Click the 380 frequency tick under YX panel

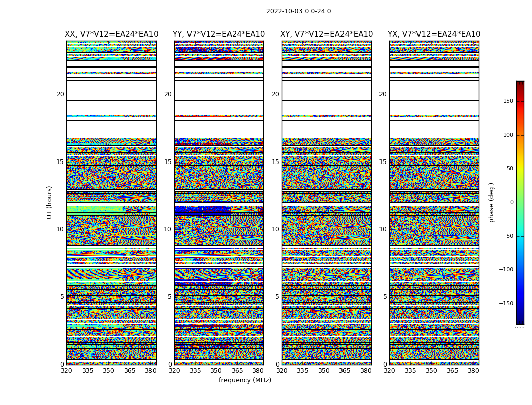click(473, 371)
